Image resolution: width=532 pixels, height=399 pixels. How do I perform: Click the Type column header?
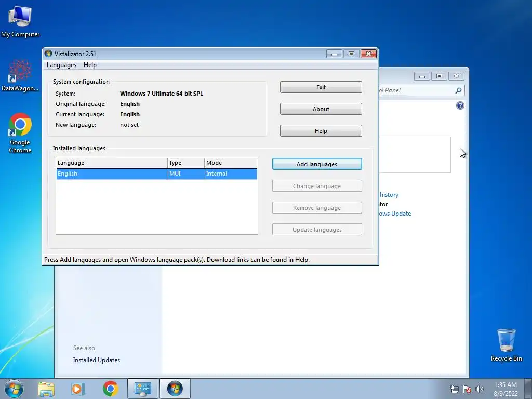coord(187,163)
